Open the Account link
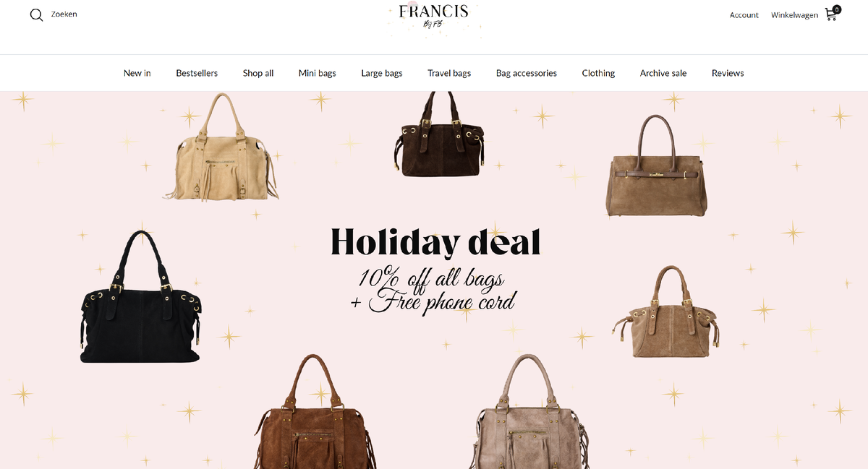The width and height of the screenshot is (868, 469). (744, 15)
